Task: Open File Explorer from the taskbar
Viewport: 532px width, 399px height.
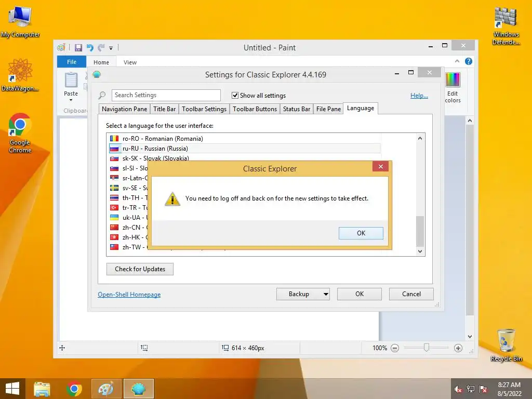Action: (x=42, y=389)
